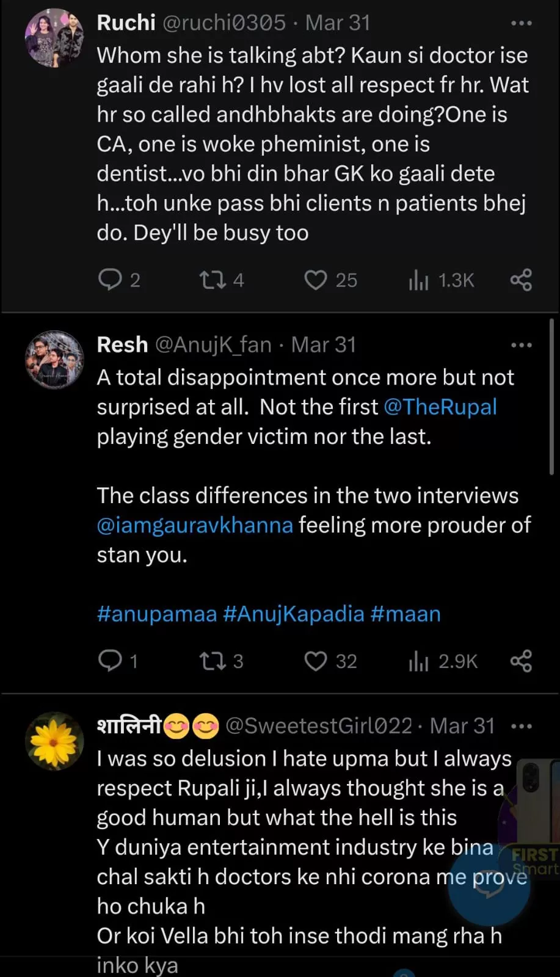Image resolution: width=560 pixels, height=977 pixels.
Task: Open the @TheRupal mention link
Action: (440, 407)
